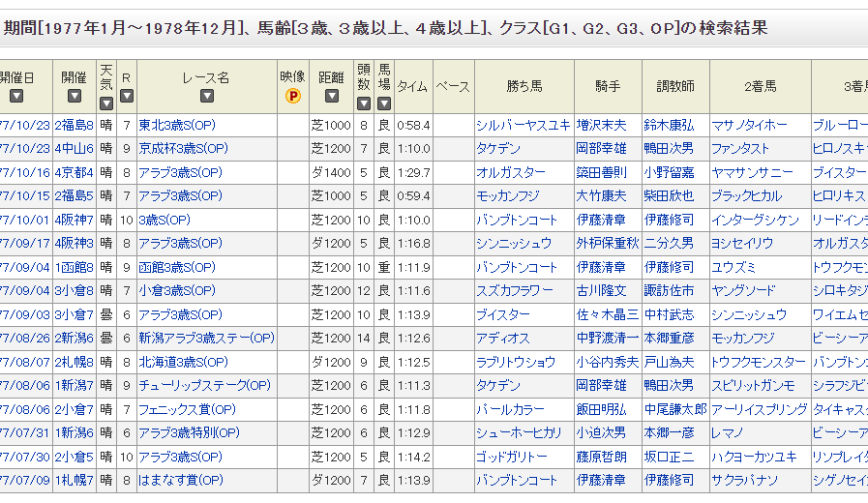Open second-place horse サクラバナソ
This screenshot has height=503, width=868.
point(744,481)
